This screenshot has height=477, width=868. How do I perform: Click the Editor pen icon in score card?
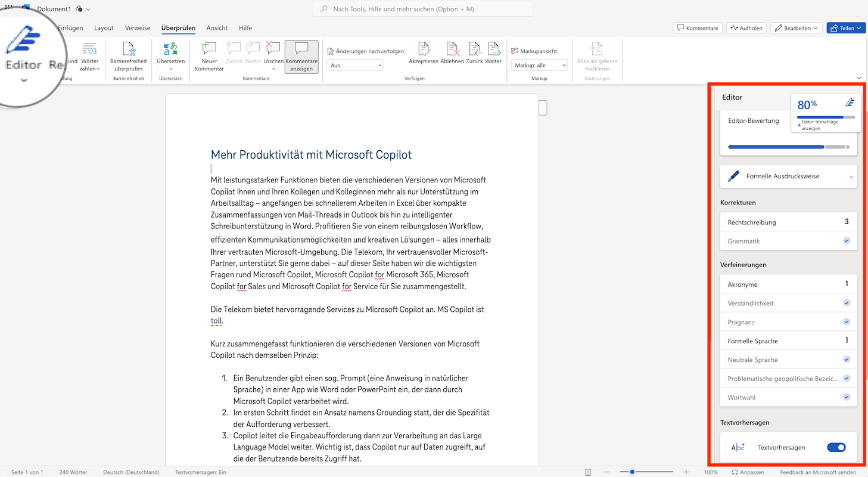[850, 103]
